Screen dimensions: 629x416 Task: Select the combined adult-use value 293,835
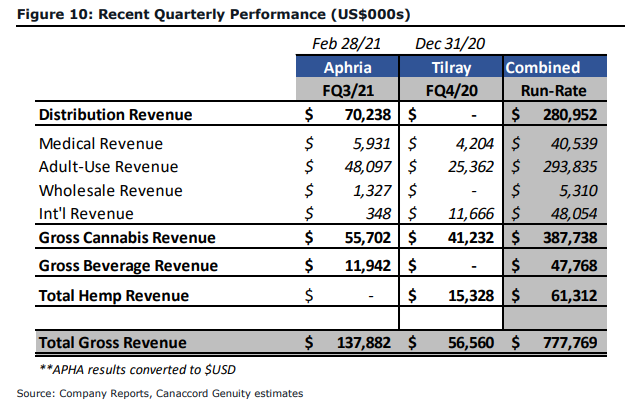click(570, 167)
